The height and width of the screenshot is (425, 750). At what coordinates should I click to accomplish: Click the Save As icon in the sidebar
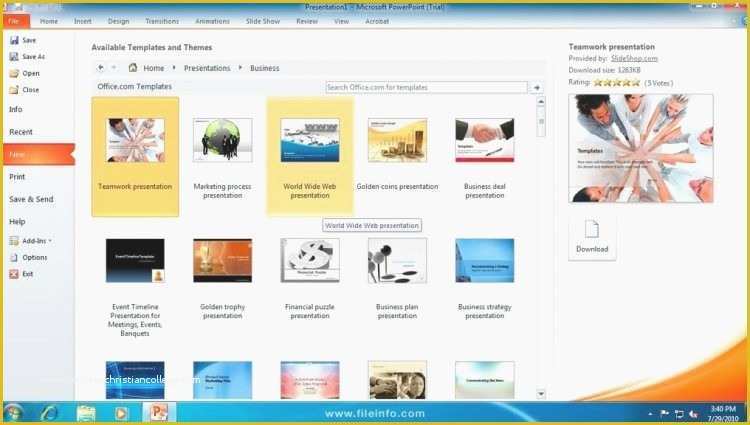pyautogui.click(x=14, y=56)
